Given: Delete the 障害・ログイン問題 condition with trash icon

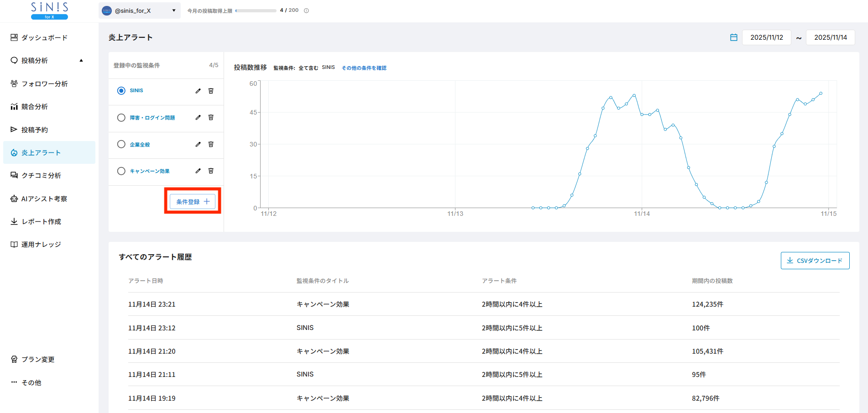Looking at the screenshot, I should click(211, 117).
